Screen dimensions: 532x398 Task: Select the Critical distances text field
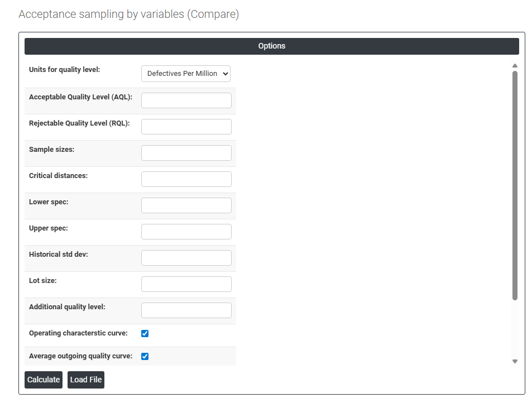(x=186, y=179)
